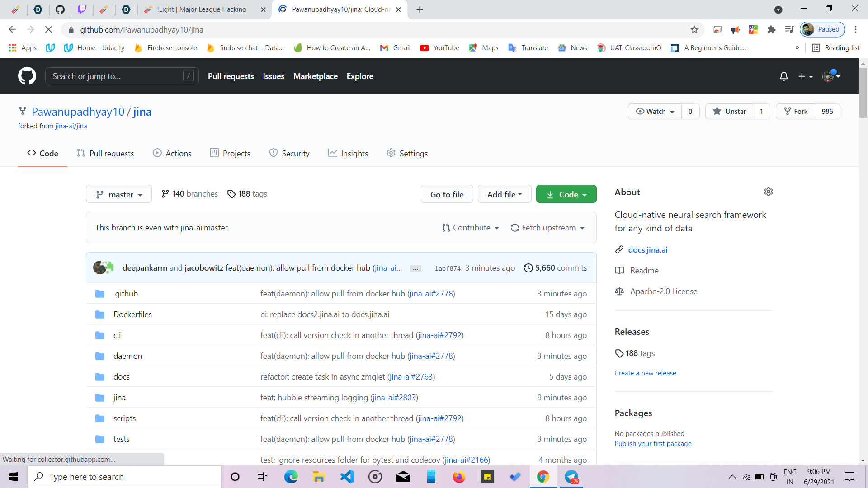Viewport: 868px width, 488px height.
Task: Click the 188 tags icon
Action: (231, 194)
